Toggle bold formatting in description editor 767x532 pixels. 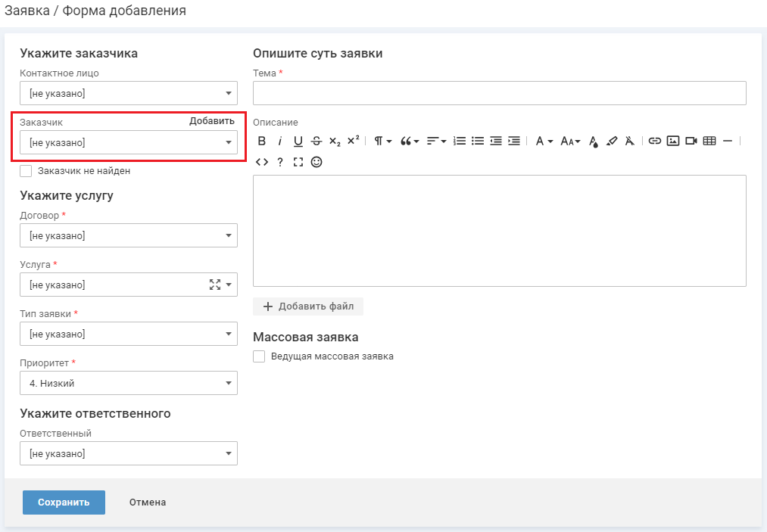coord(262,141)
